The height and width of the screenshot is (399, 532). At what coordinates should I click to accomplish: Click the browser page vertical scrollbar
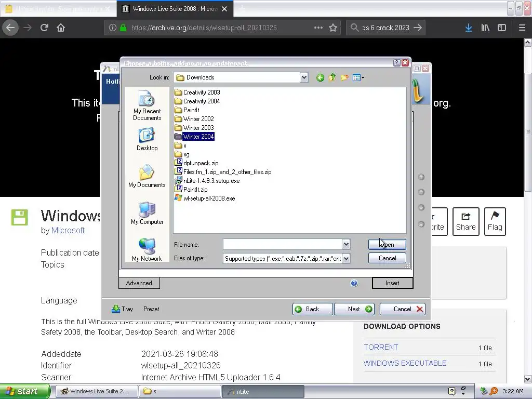click(528, 132)
